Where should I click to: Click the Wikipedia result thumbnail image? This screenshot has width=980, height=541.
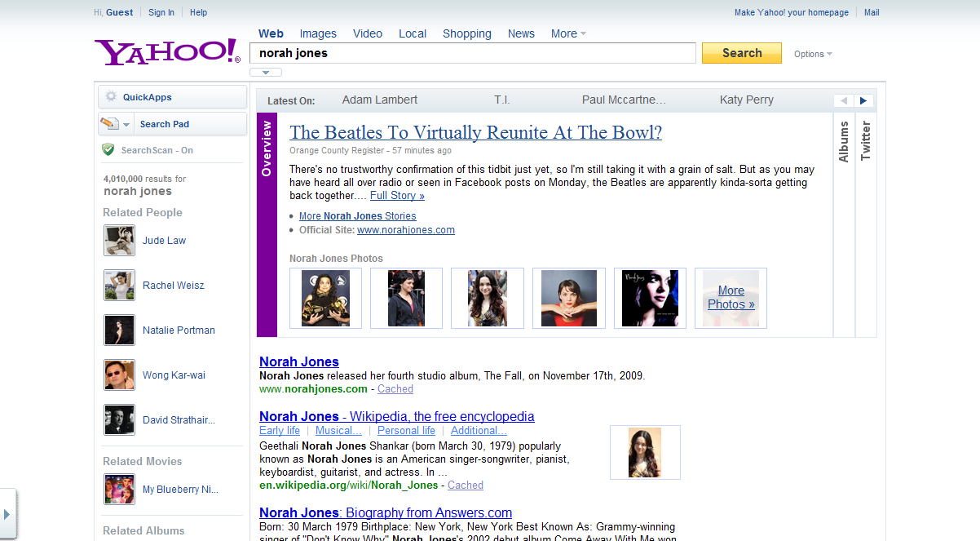click(x=645, y=453)
